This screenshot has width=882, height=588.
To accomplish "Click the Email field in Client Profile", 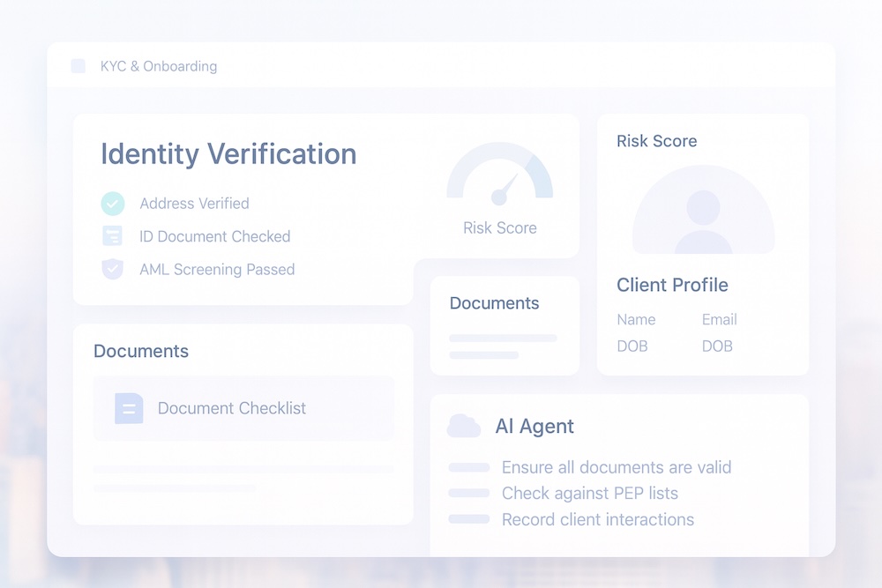I will (719, 320).
